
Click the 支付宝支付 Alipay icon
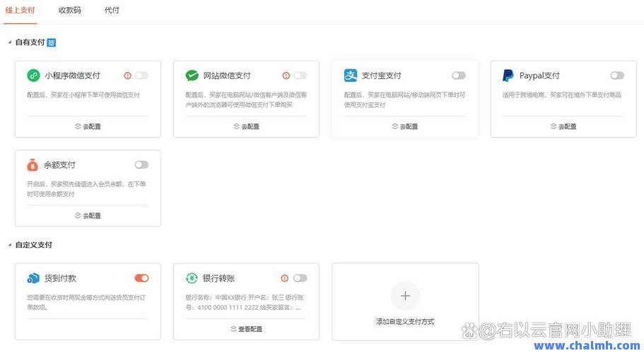(351, 76)
